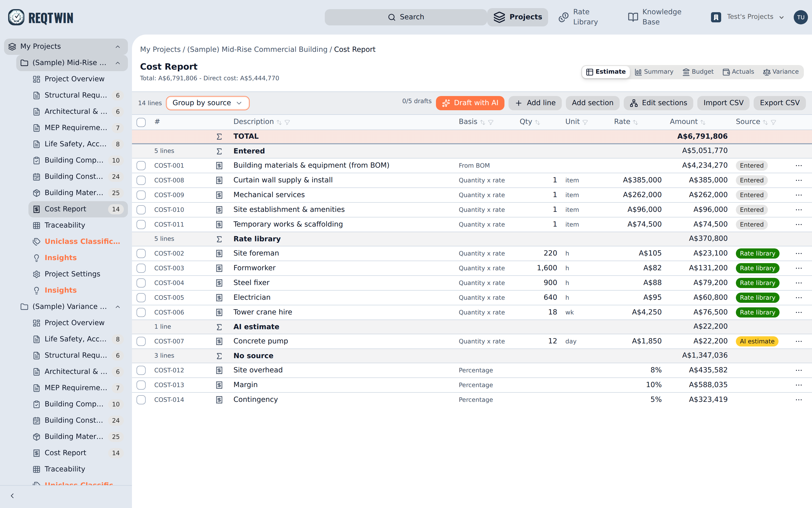The image size is (812, 508).
Task: Click the Export CSV button
Action: (x=780, y=103)
